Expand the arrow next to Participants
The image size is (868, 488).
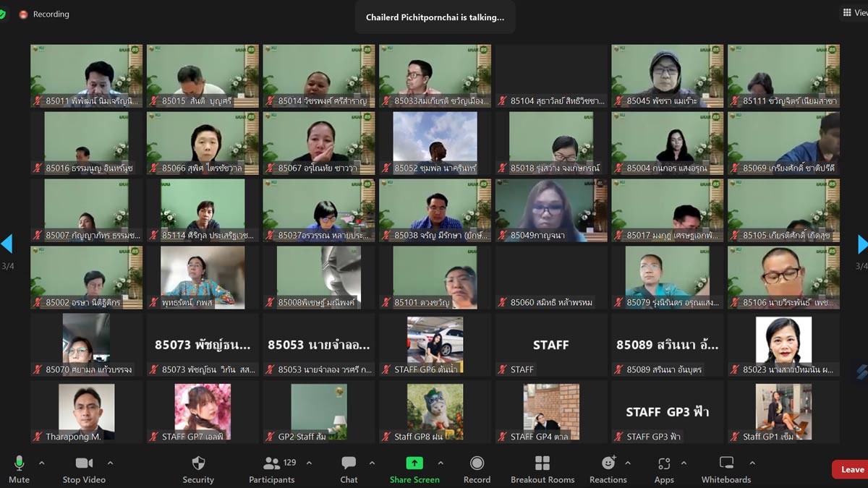pos(309,463)
